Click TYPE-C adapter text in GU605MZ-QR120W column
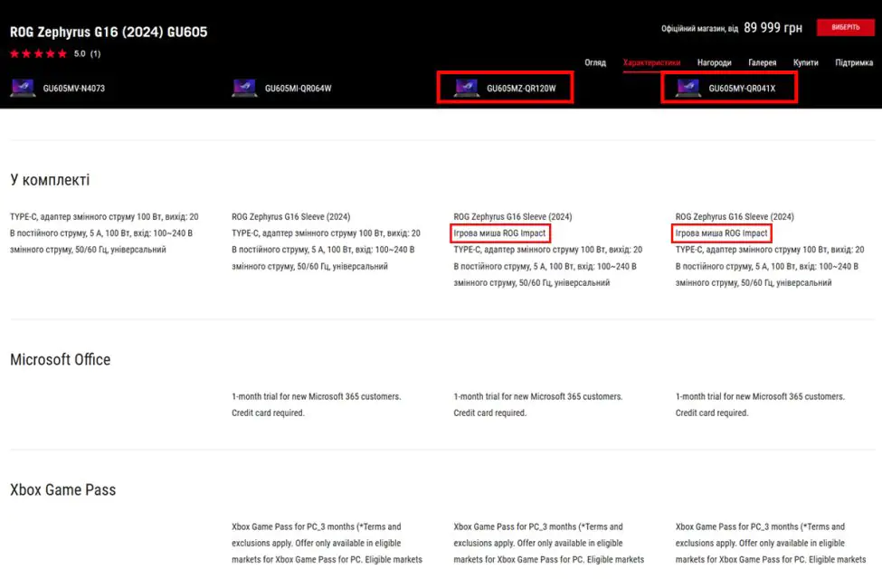The width and height of the screenshot is (882, 588). 548,266
